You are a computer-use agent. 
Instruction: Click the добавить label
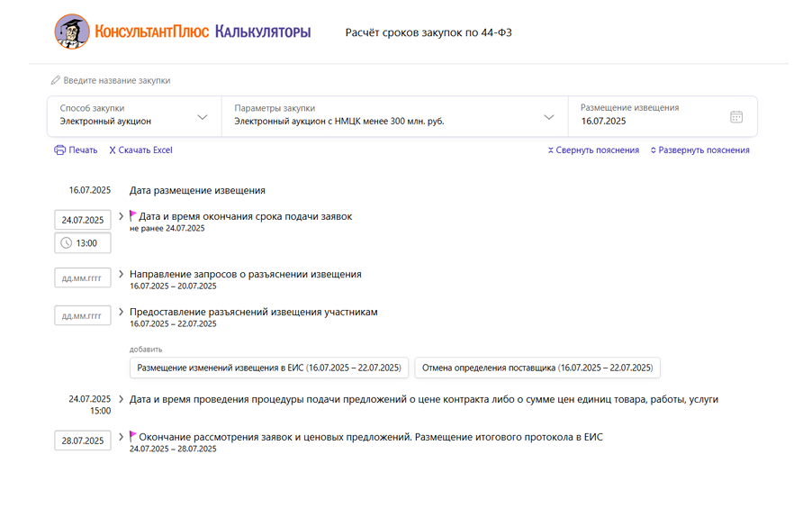pos(146,350)
